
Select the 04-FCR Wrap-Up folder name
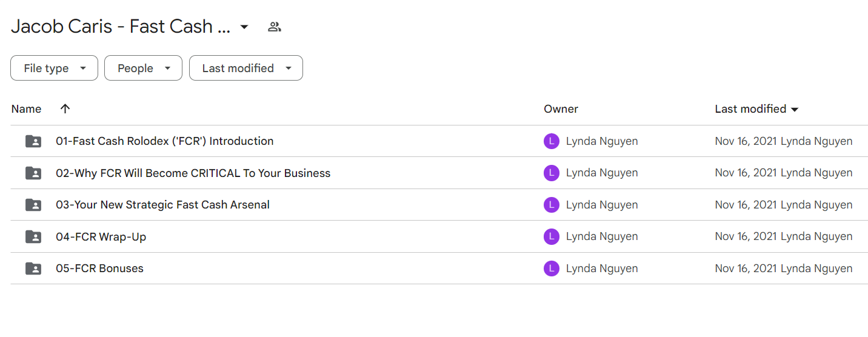tap(101, 237)
